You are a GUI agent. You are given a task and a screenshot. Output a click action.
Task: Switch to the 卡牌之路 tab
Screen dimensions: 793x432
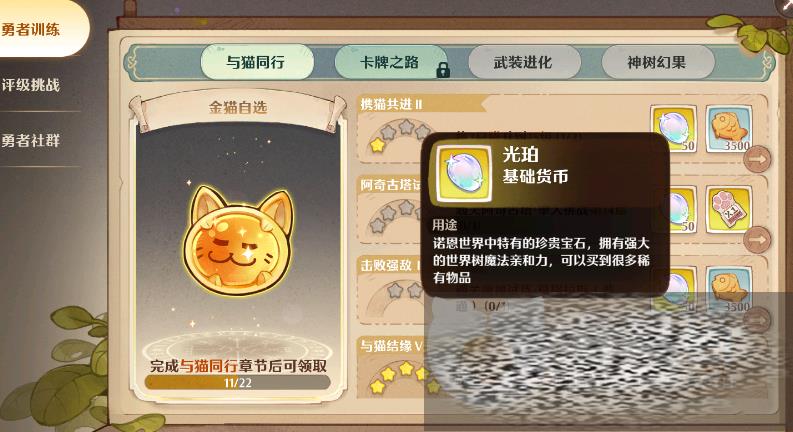(390, 62)
